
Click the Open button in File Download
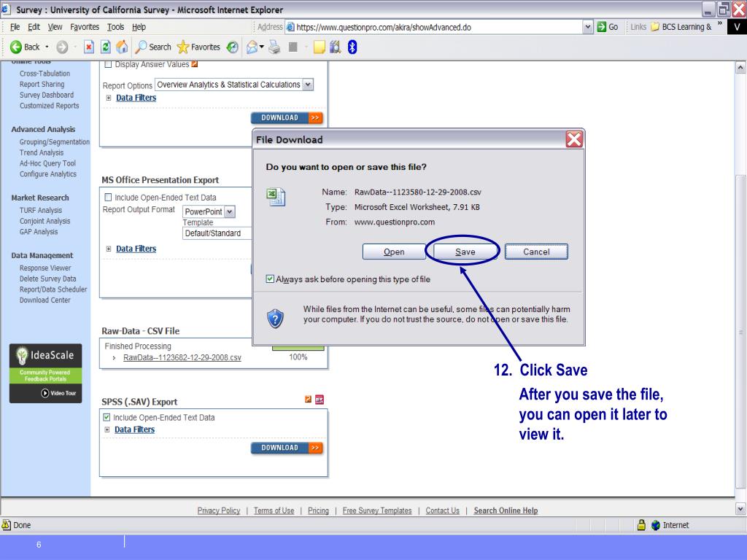click(x=394, y=252)
